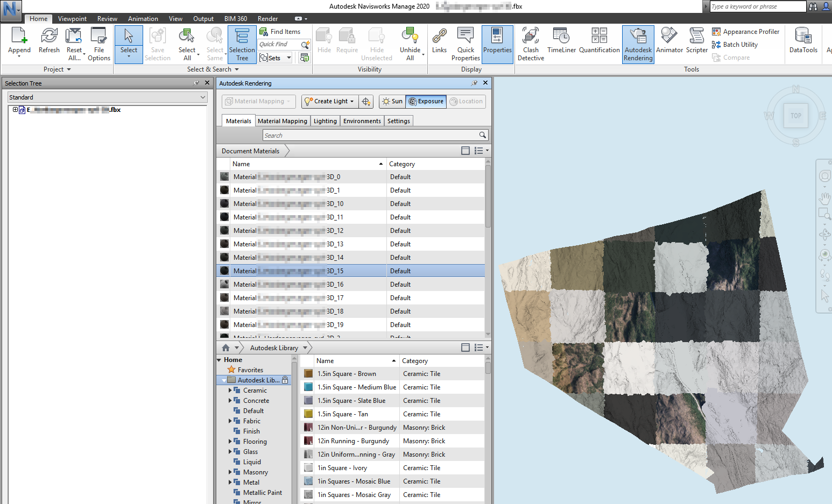Screen dimensions: 832x504
Task: Click the manage sets icon next to Sets
Action: (x=305, y=58)
